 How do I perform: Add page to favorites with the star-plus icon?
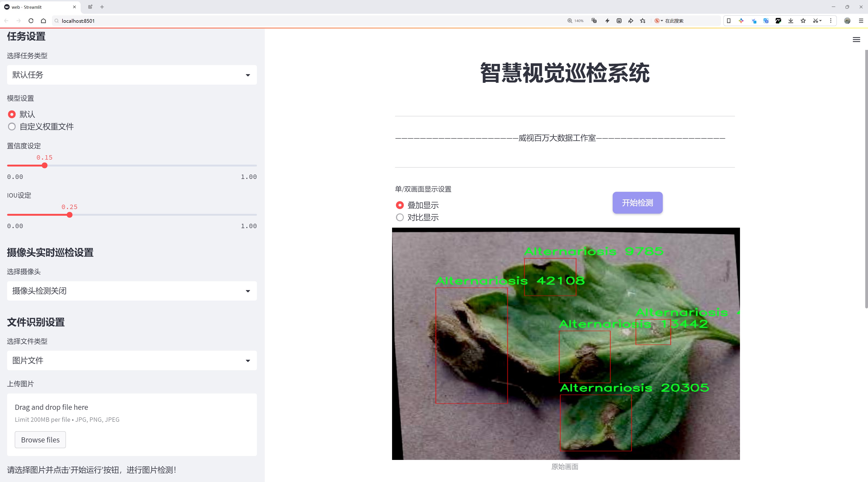point(643,21)
